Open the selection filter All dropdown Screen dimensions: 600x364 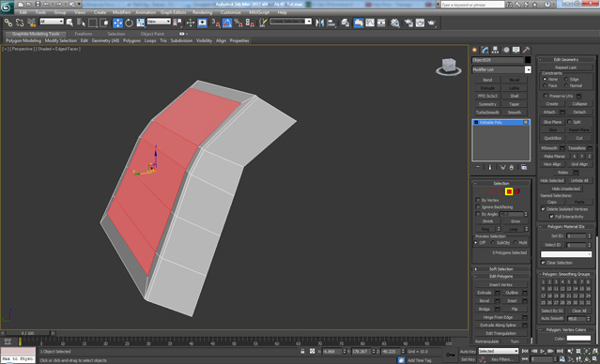(x=52, y=22)
